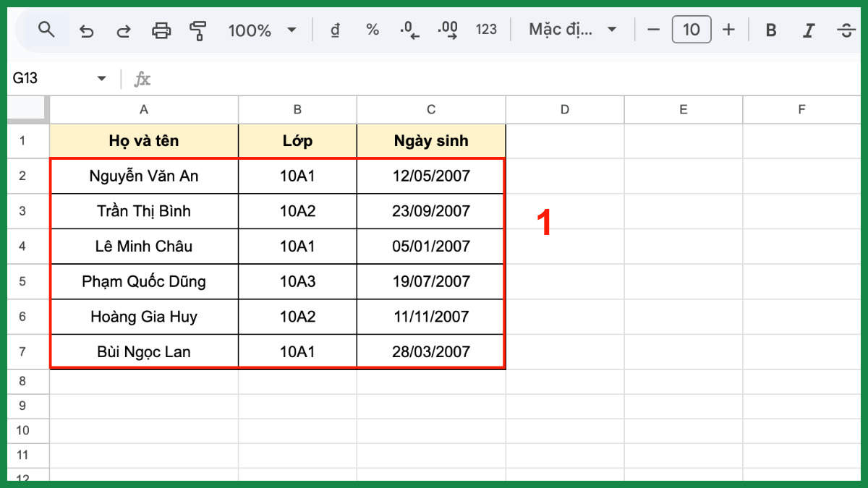The image size is (868, 488).
Task: Toggle italic formatting
Action: tap(809, 30)
